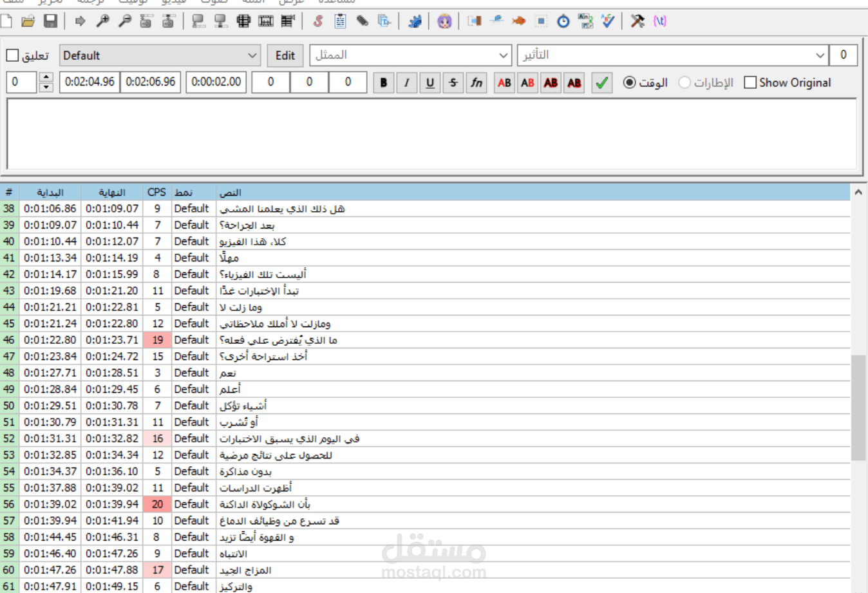The image size is (868, 593).
Task: Open the Timing Post-Processor clock icon
Action: tap(563, 21)
